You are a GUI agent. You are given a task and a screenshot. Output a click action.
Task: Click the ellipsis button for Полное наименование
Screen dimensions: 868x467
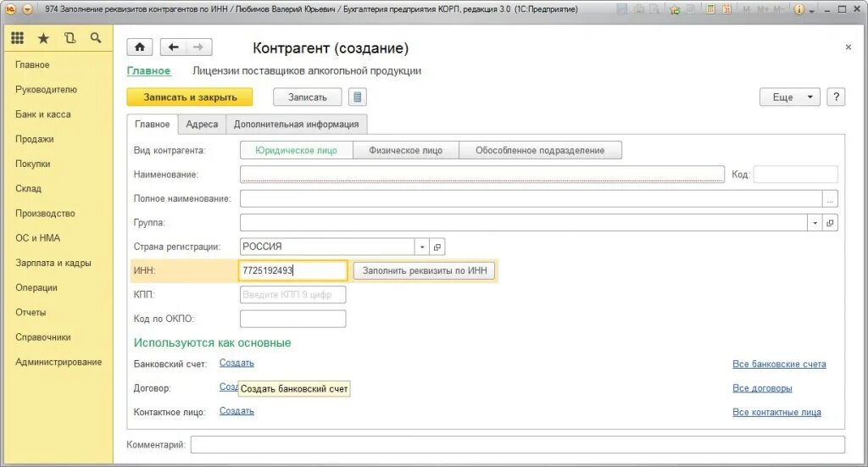830,198
